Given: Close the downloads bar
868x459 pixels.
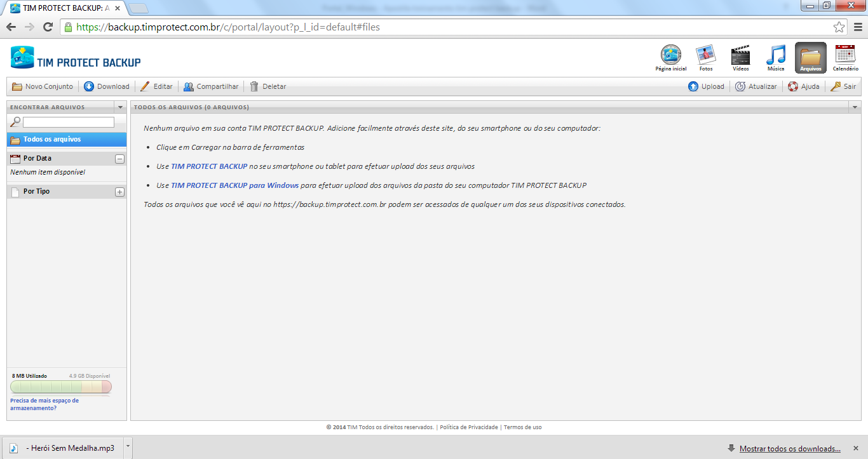Looking at the screenshot, I should tap(857, 448).
